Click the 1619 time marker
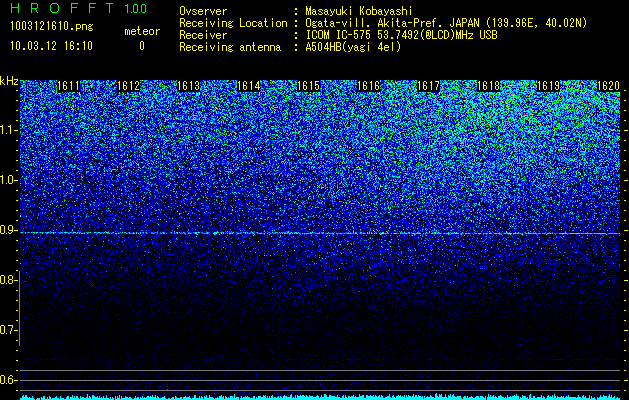The image size is (629, 400). coord(548,86)
